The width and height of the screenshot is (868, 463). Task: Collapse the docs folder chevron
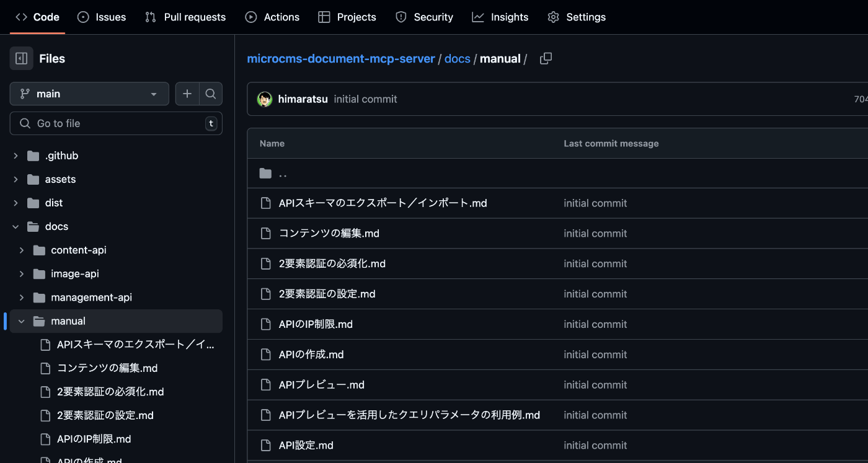[16, 227]
